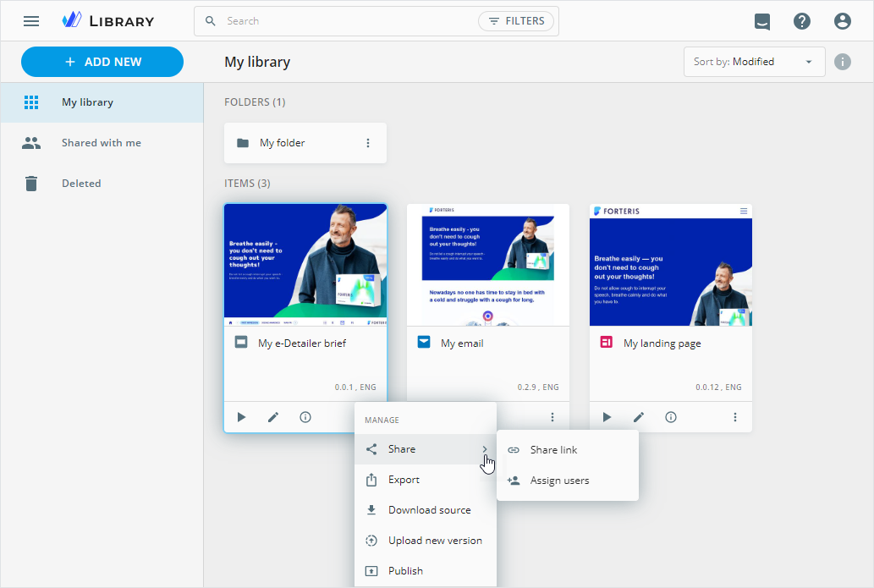This screenshot has width=874, height=588.
Task: Expand the Sort by Modified dropdown
Action: tap(754, 62)
